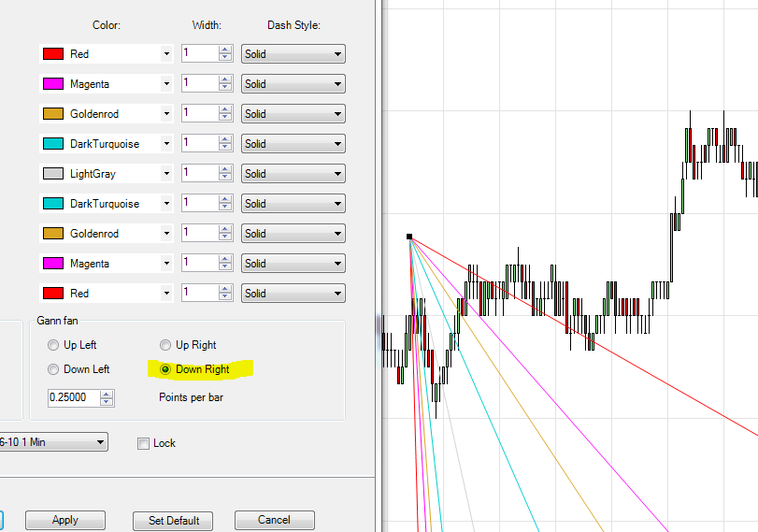Image resolution: width=758 pixels, height=532 pixels.
Task: Open Dash Style dropdown in the first Red row
Action: click(x=293, y=53)
